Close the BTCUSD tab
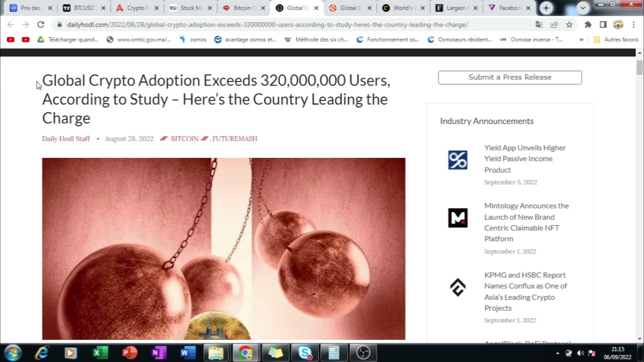This screenshot has width=644, height=362. (103, 8)
